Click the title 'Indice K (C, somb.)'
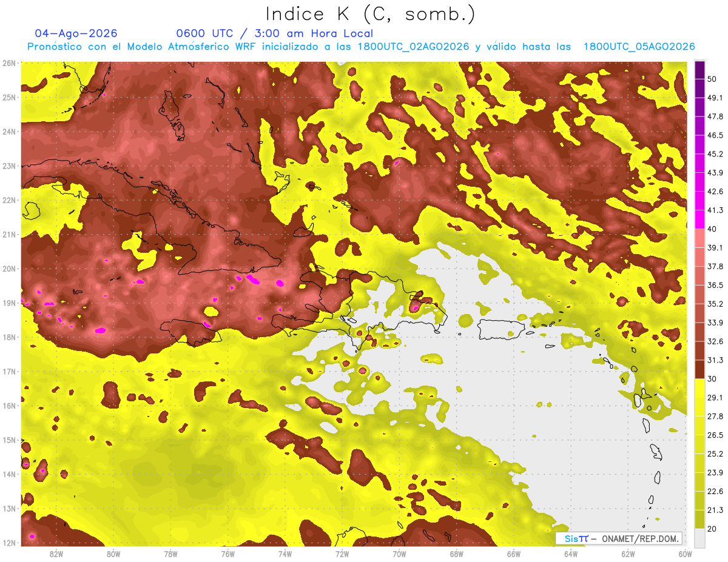 pos(370,14)
